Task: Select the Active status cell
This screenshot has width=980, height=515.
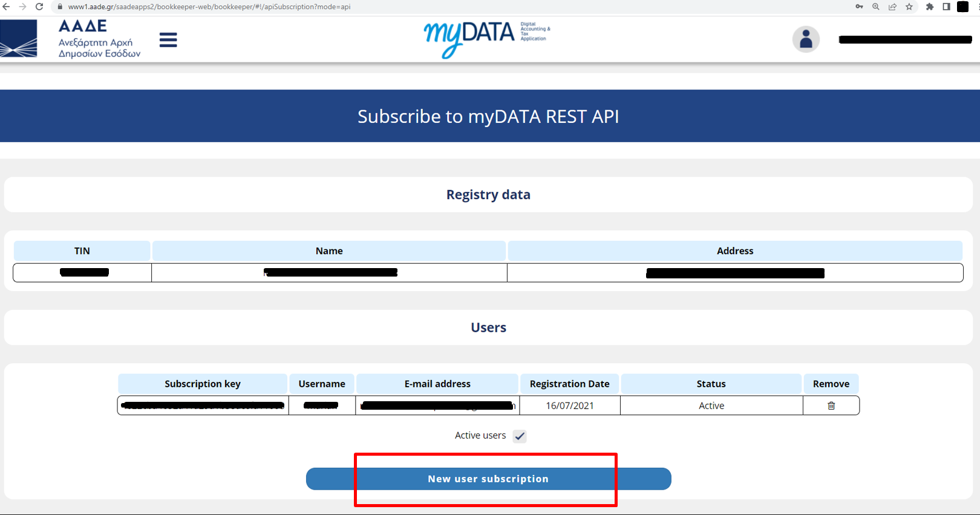Action: tap(711, 405)
